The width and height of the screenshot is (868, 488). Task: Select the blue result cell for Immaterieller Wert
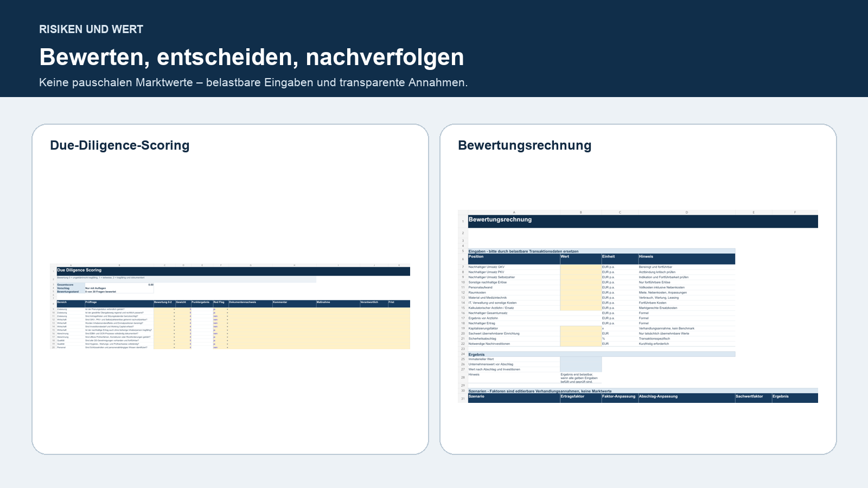(x=580, y=359)
